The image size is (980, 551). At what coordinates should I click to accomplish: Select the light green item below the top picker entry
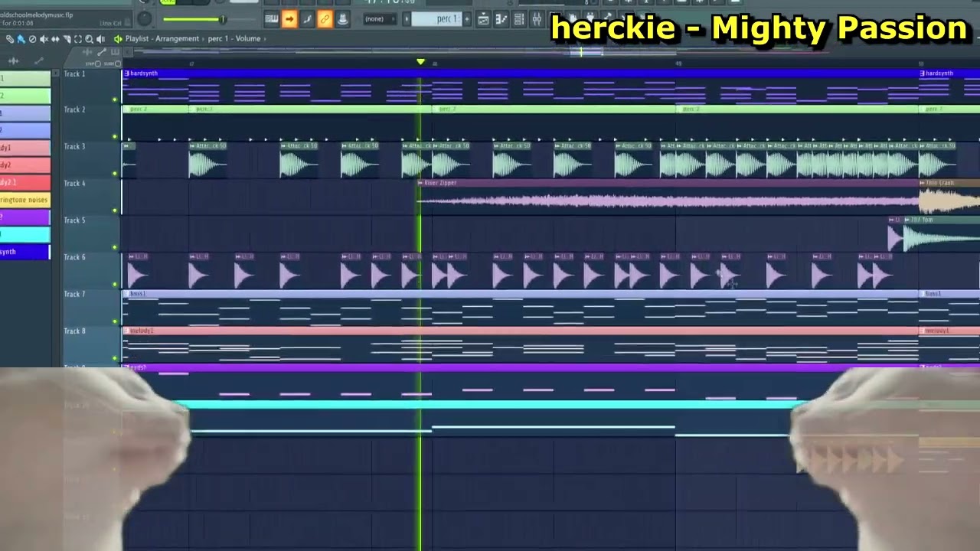pos(24,96)
